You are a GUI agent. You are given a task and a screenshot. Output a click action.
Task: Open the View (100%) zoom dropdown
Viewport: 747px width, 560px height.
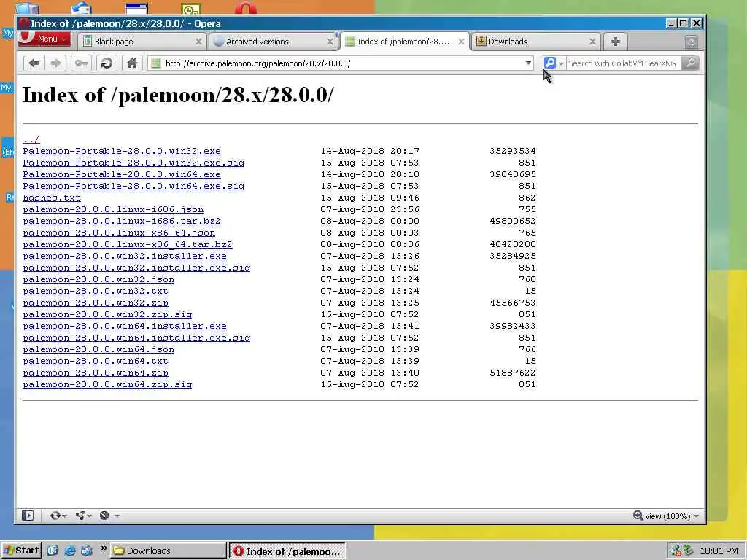(666, 516)
